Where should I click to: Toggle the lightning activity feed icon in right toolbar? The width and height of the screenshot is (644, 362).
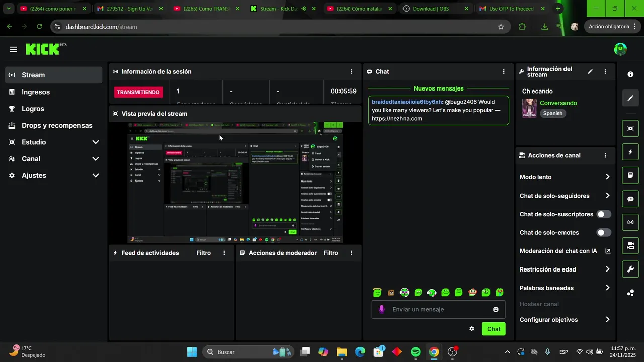tap(630, 152)
